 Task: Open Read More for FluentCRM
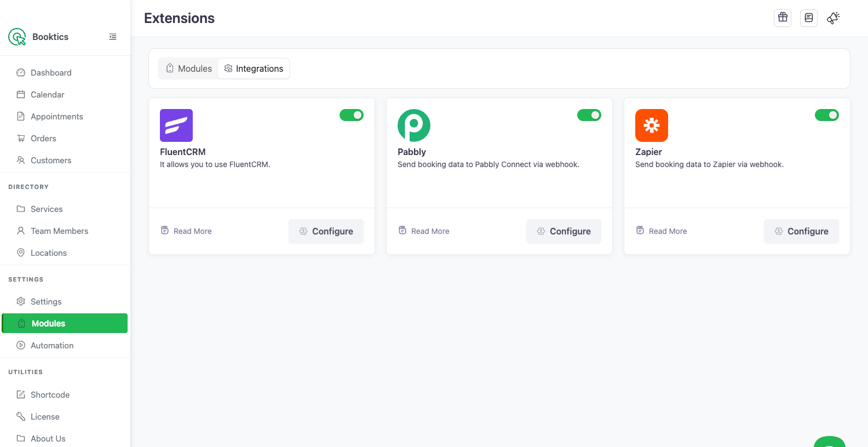[x=186, y=231]
